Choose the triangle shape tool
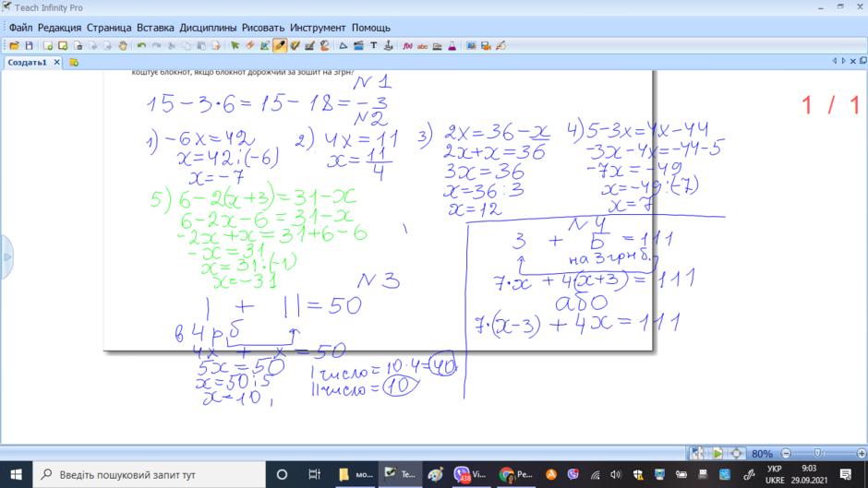The image size is (868, 488). click(x=344, y=46)
